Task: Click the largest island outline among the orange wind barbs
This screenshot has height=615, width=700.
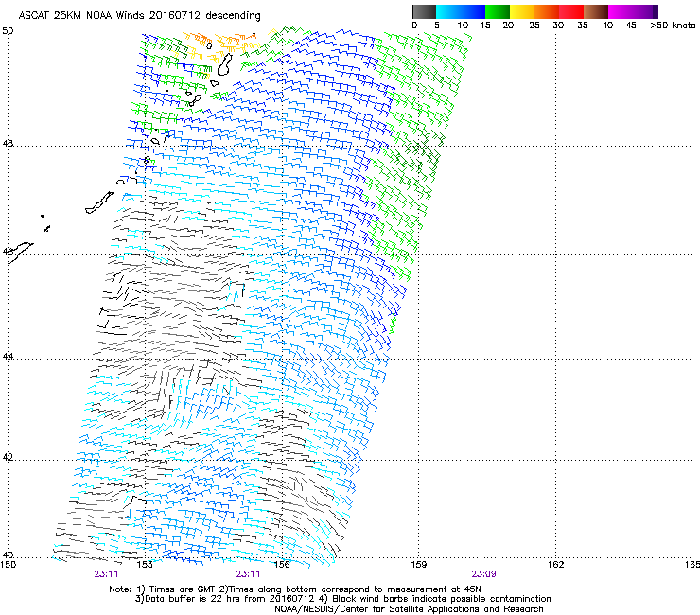Action: [x=225, y=64]
